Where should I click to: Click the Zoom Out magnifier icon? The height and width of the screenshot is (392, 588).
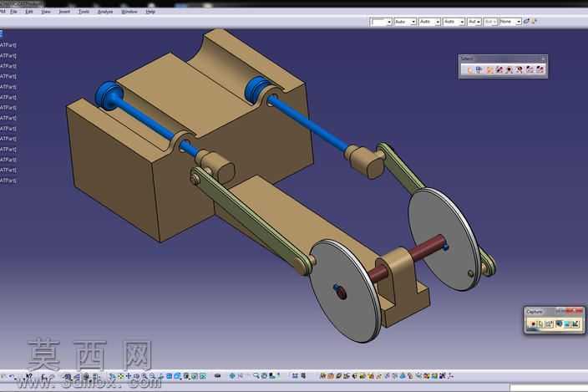(x=153, y=376)
